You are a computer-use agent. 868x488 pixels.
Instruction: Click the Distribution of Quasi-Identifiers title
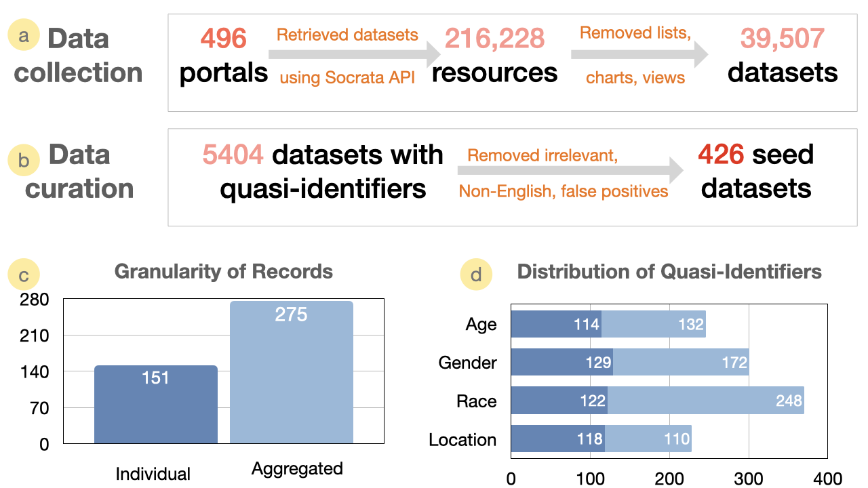point(669,272)
